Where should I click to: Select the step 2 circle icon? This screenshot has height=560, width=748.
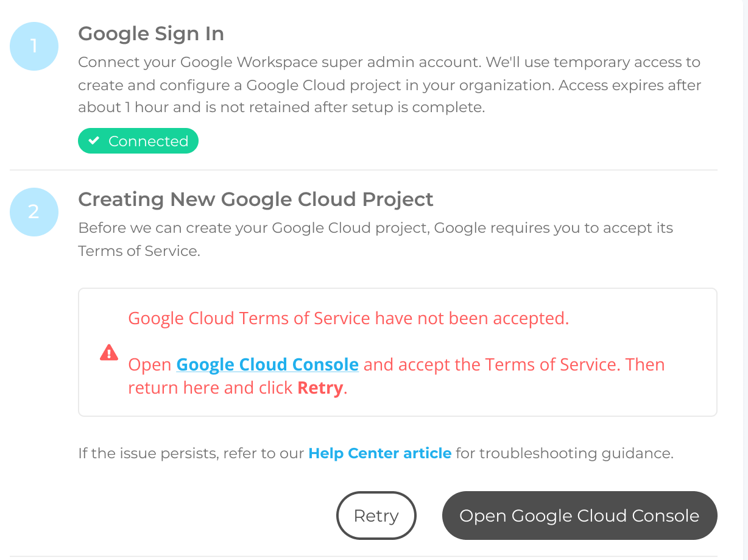pyautogui.click(x=34, y=212)
